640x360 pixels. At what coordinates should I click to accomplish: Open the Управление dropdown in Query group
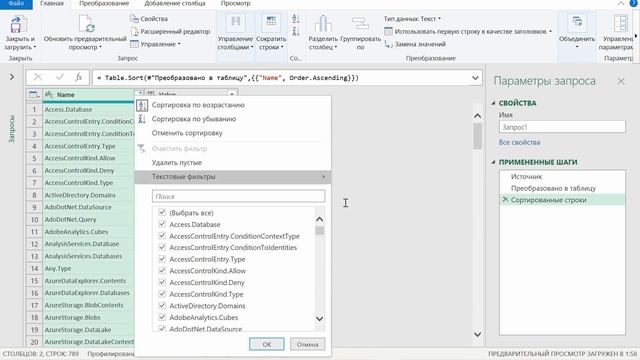[x=156, y=44]
